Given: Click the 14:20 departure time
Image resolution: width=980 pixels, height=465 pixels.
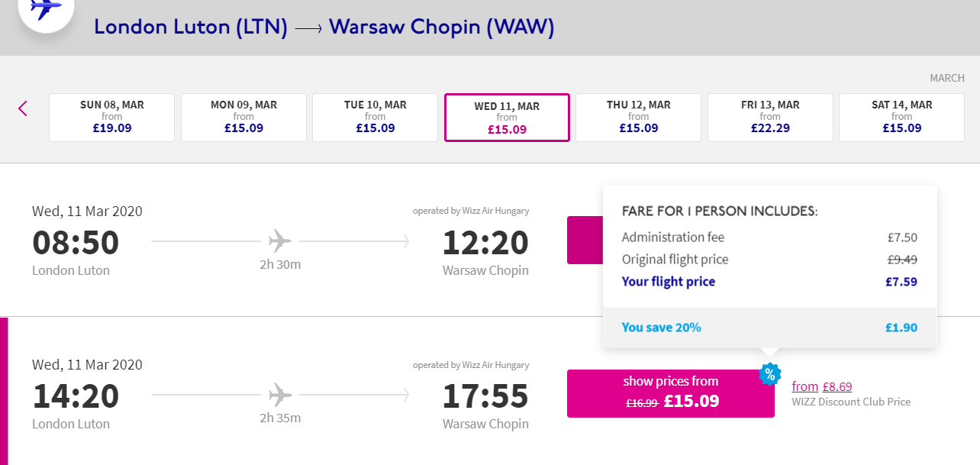Looking at the screenshot, I should [76, 396].
